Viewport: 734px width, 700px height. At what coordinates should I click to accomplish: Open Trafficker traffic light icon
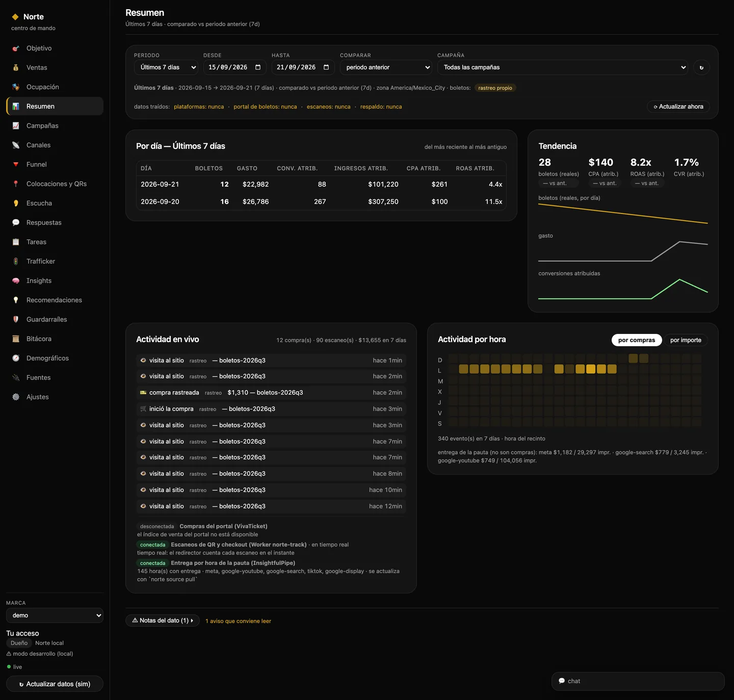tap(16, 262)
